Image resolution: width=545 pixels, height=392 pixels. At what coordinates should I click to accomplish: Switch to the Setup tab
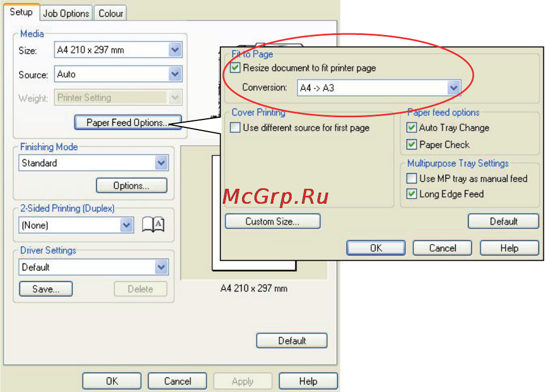point(21,12)
